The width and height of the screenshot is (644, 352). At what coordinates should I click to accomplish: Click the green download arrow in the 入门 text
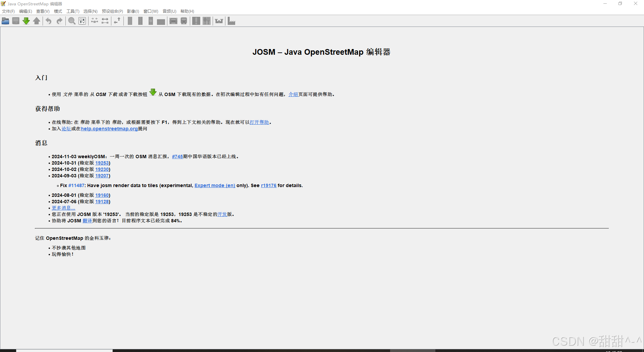(x=153, y=92)
